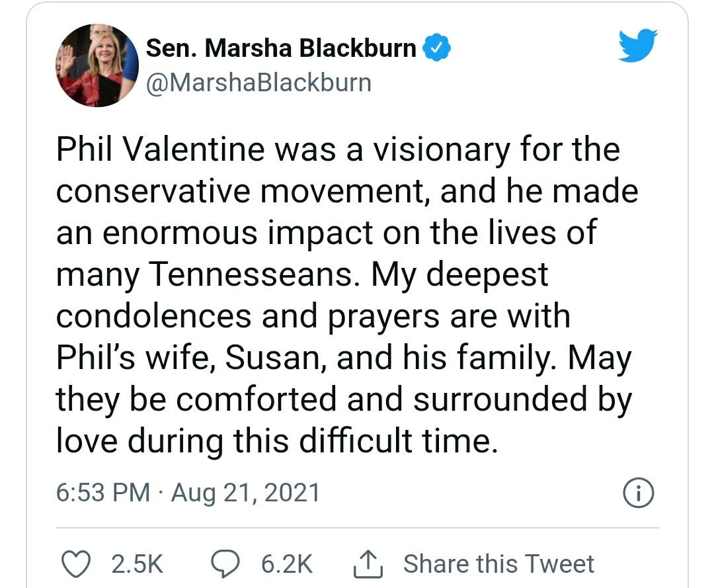The image size is (714, 588).
Task: Click the words "My deepest" in the tweet
Action: 459,274
